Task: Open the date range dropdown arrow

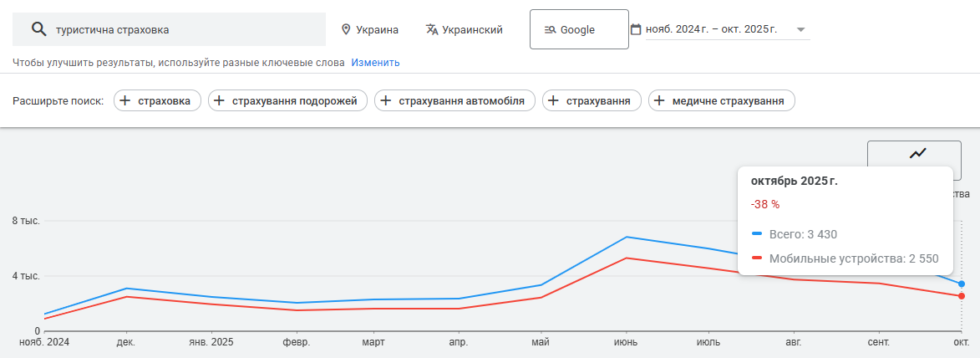Action: point(801,30)
